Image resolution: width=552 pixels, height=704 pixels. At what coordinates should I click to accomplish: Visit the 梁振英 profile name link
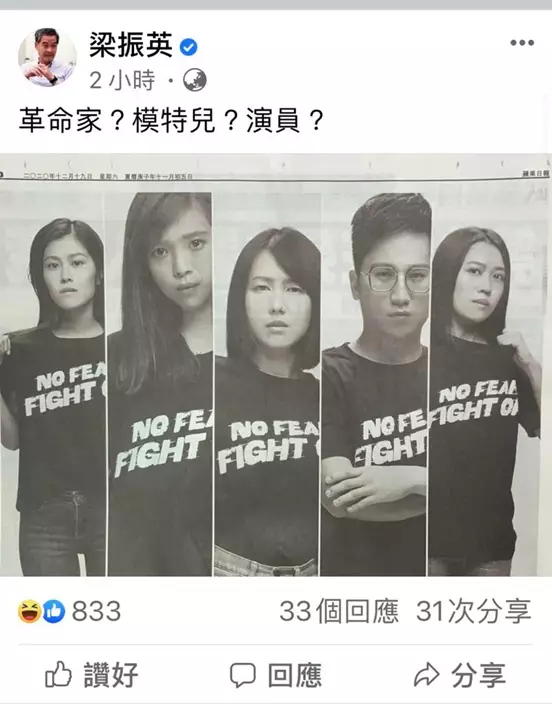tap(131, 45)
